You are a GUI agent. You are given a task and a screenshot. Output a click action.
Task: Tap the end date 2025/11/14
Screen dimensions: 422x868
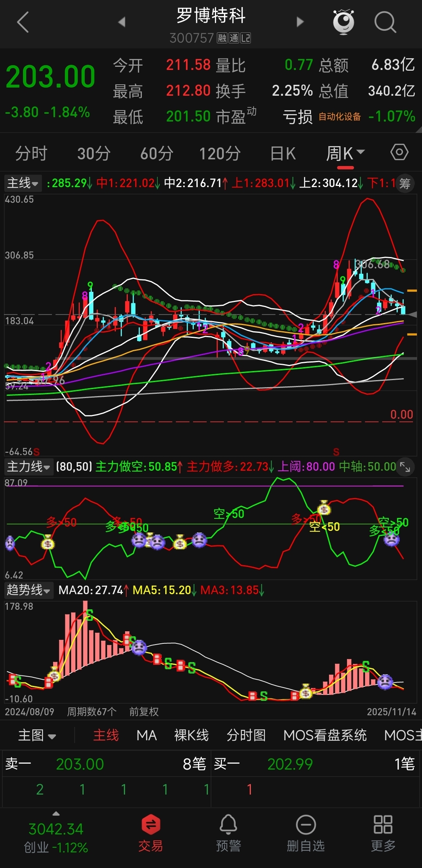pos(392,712)
